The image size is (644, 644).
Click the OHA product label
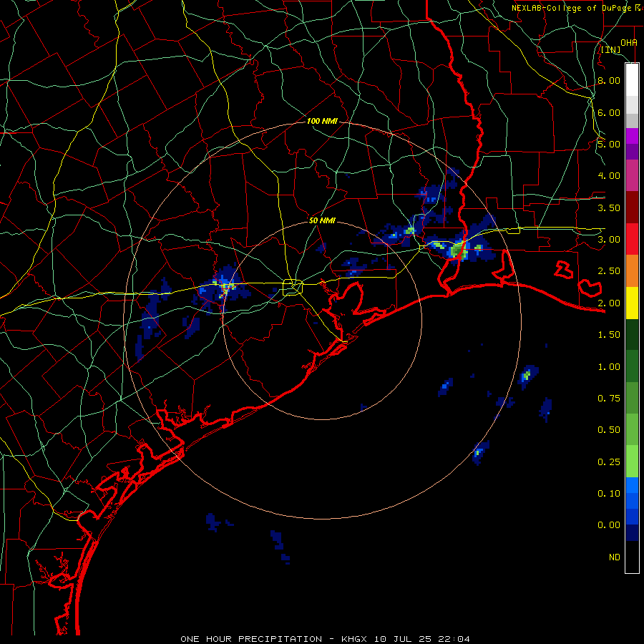(629, 42)
